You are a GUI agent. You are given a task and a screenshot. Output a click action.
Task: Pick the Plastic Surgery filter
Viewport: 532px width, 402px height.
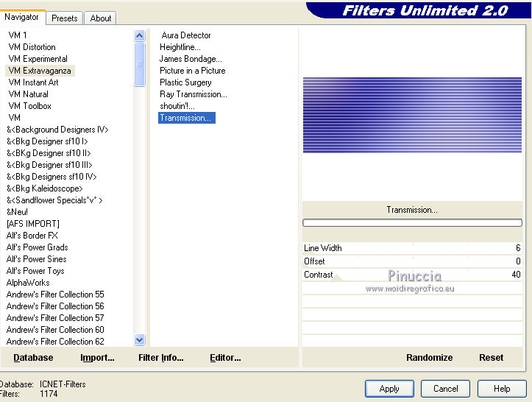point(185,82)
